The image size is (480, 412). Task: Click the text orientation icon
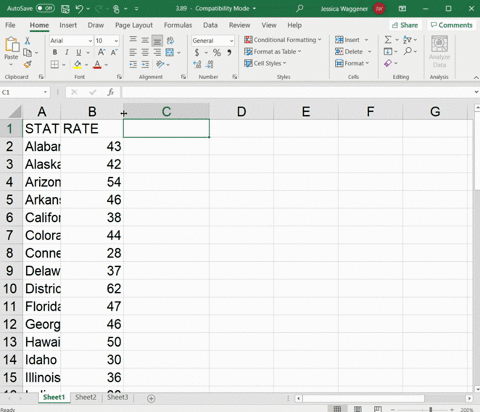[x=160, y=64]
